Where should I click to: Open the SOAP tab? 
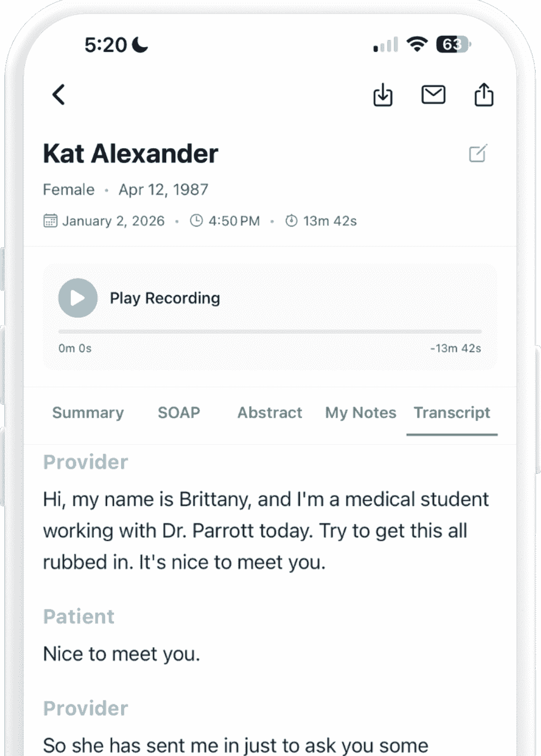[179, 412]
